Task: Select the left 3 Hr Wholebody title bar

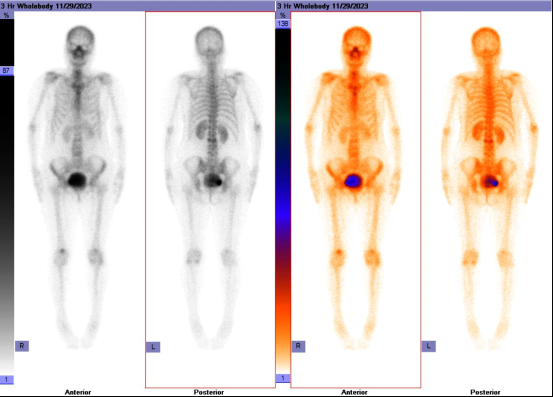Action: [137, 6]
